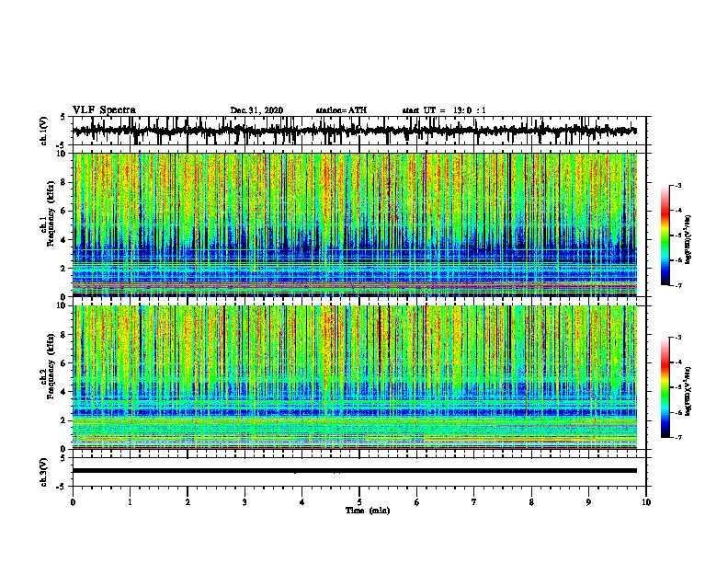Click the "station=ATH" header label
Screen dimensions: 728x563
(341, 110)
